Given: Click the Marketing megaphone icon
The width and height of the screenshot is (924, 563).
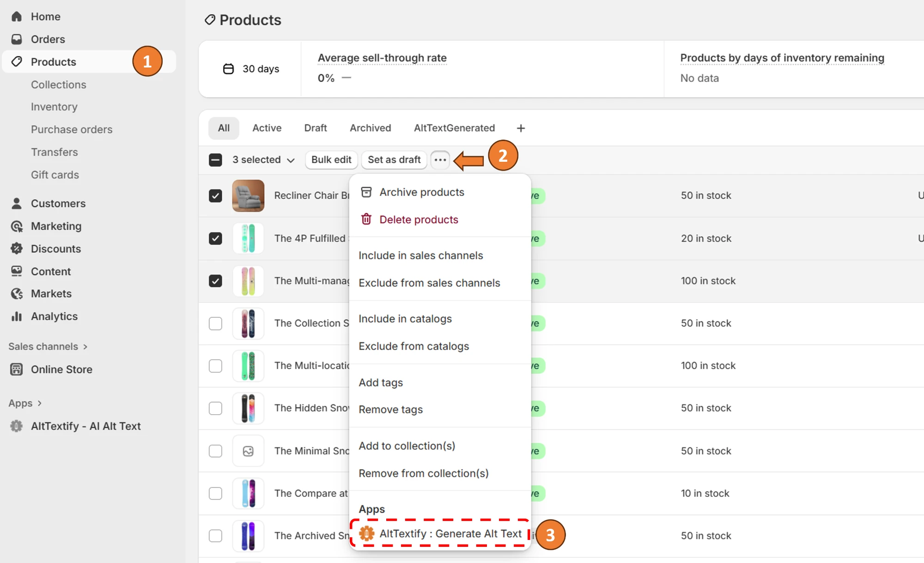Looking at the screenshot, I should (x=17, y=226).
